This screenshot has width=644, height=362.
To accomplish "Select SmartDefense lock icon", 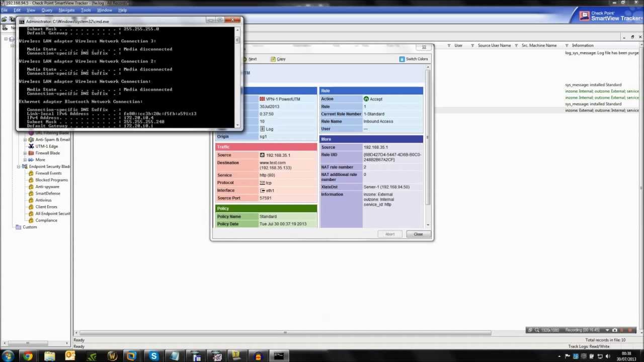I will [x=31, y=193].
